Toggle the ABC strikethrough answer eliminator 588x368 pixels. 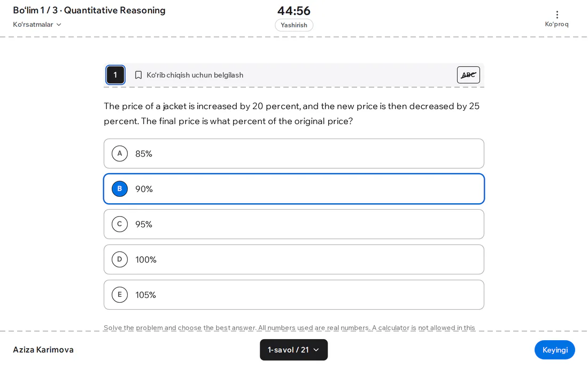click(468, 75)
